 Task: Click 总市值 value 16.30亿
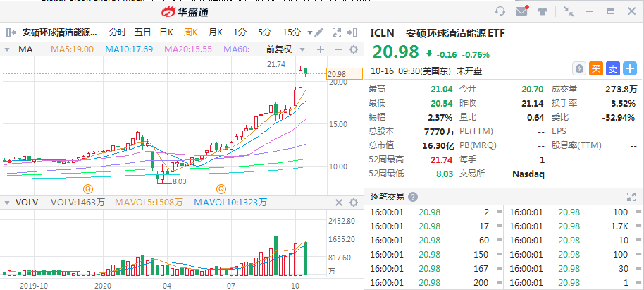pos(438,145)
